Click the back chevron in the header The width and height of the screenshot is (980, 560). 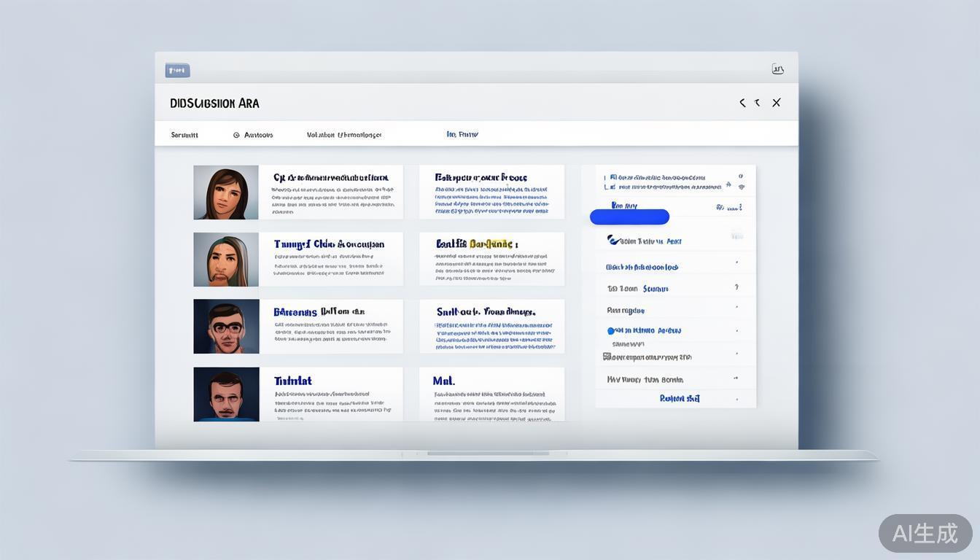[x=742, y=103]
